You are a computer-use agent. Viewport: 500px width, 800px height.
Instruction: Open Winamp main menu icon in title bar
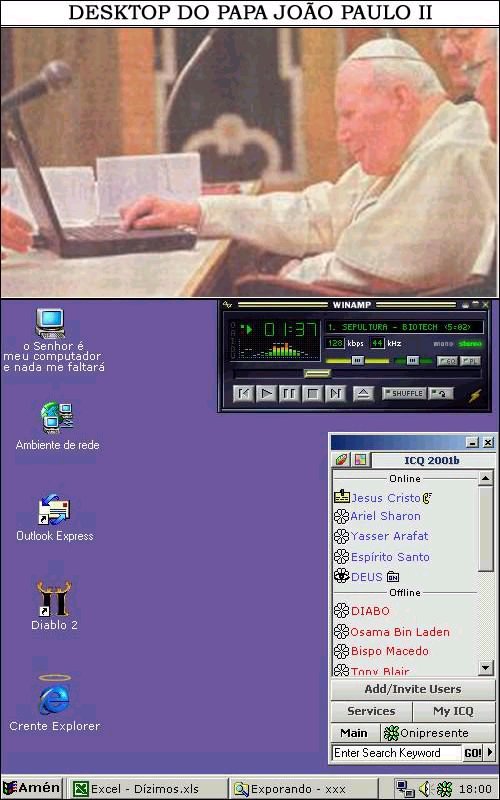[228, 305]
